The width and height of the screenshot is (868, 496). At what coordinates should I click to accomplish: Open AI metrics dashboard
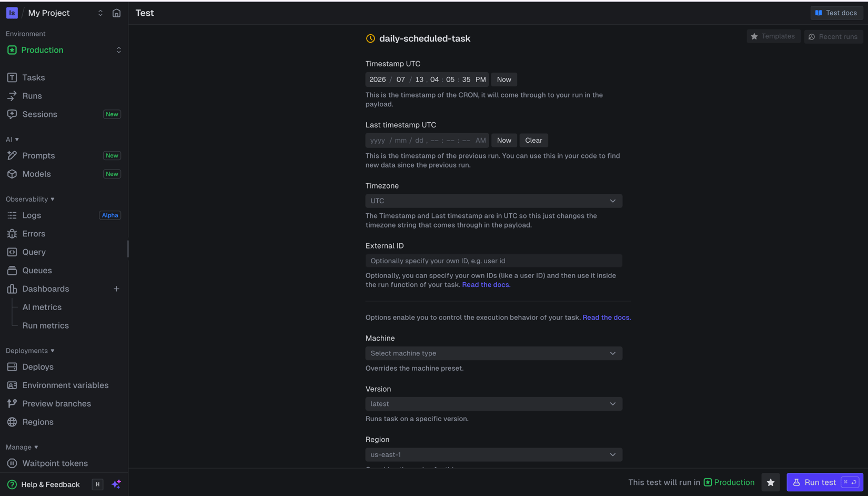tap(42, 307)
